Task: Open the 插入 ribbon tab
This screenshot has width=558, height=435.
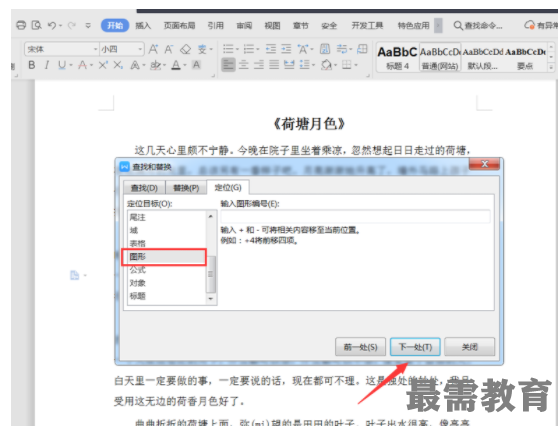Action: click(x=143, y=26)
